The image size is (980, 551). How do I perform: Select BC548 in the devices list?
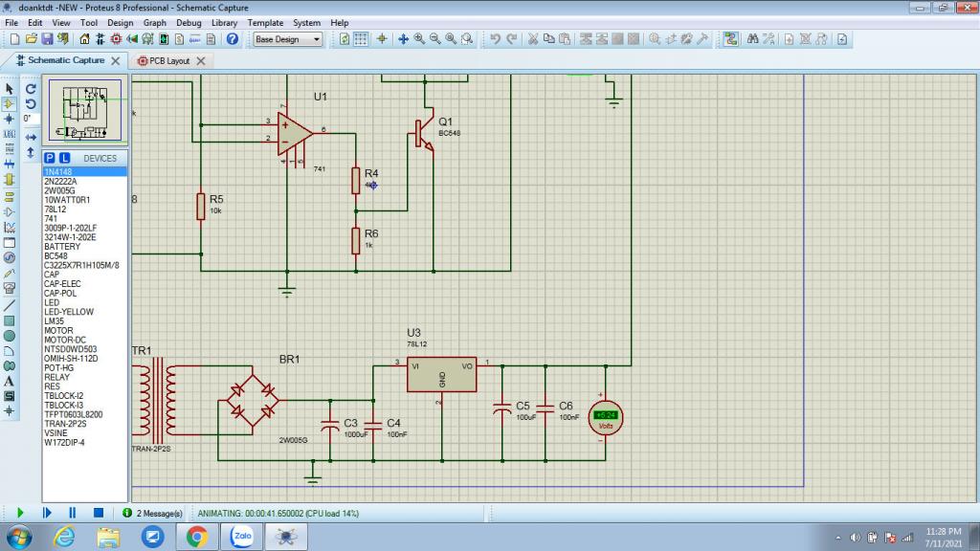click(x=56, y=255)
